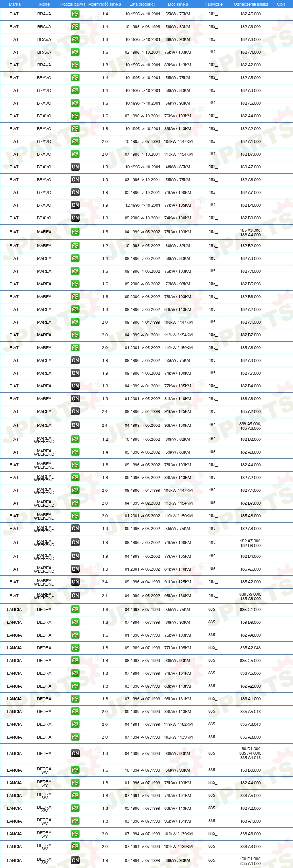
Task: Click production years '04.1999 -> 02.2003'
Action: click(142, 503)
